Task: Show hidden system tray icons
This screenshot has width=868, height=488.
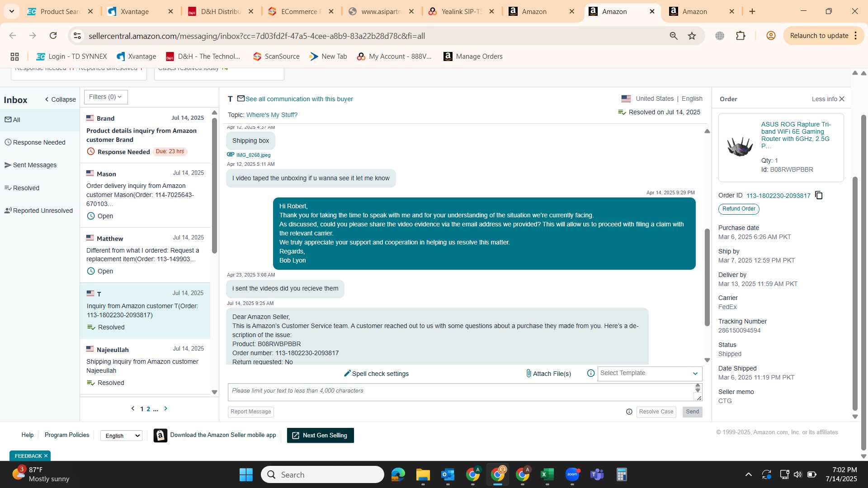Action: pos(749,474)
